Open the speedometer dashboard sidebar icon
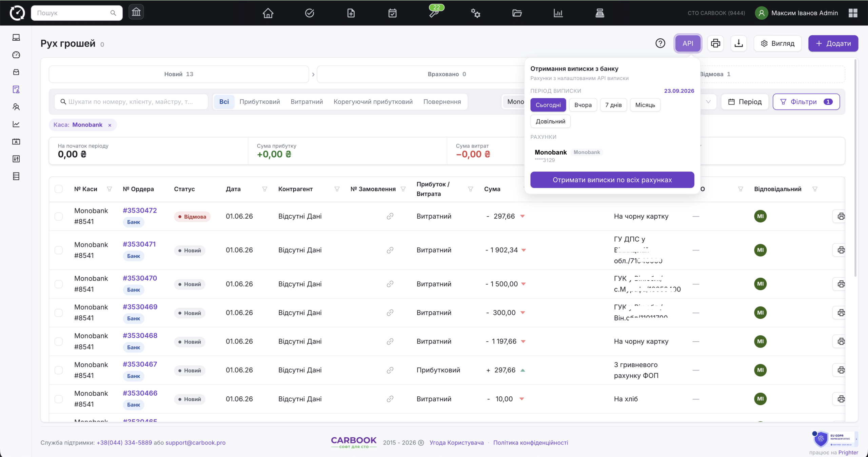This screenshot has height=457, width=868. [x=16, y=55]
